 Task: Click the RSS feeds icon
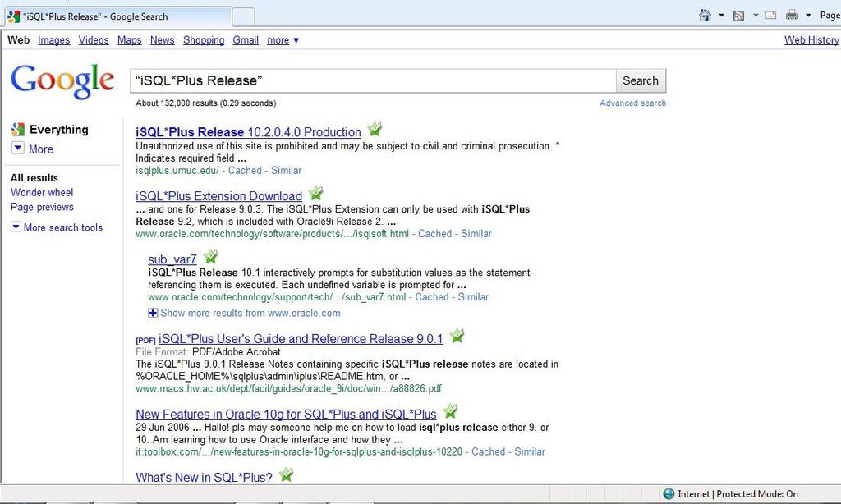(738, 16)
